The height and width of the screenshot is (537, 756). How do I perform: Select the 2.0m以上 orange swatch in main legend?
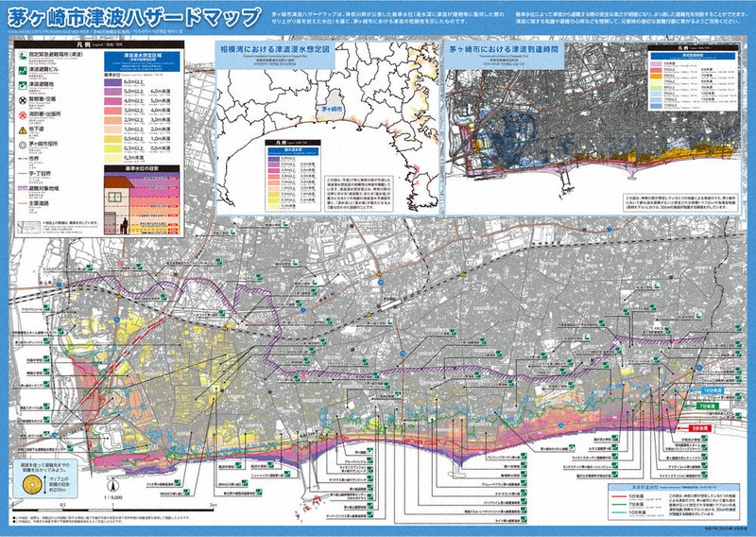(112, 121)
